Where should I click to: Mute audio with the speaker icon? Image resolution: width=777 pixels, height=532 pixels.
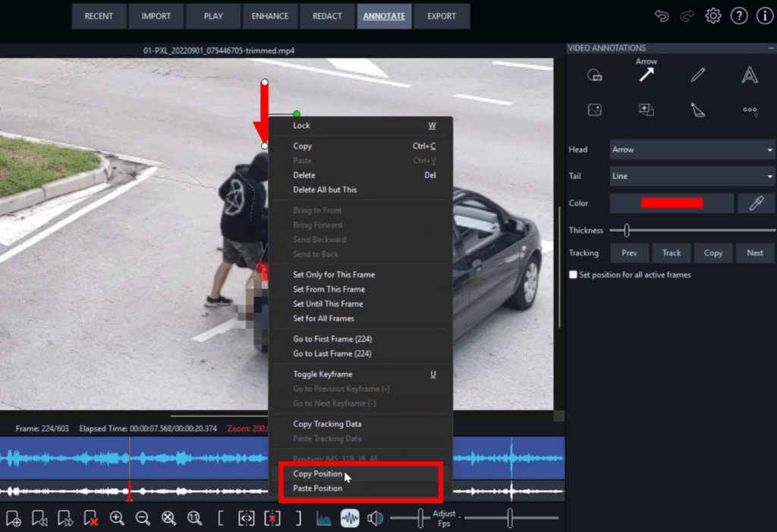pos(375,518)
